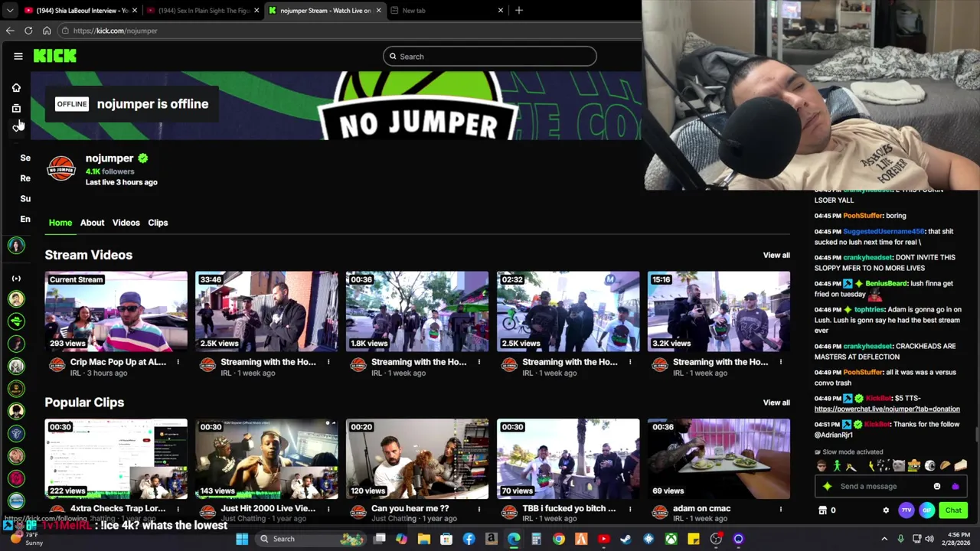
Task: Insert the cat emote from quick emotes
Action: point(898,465)
